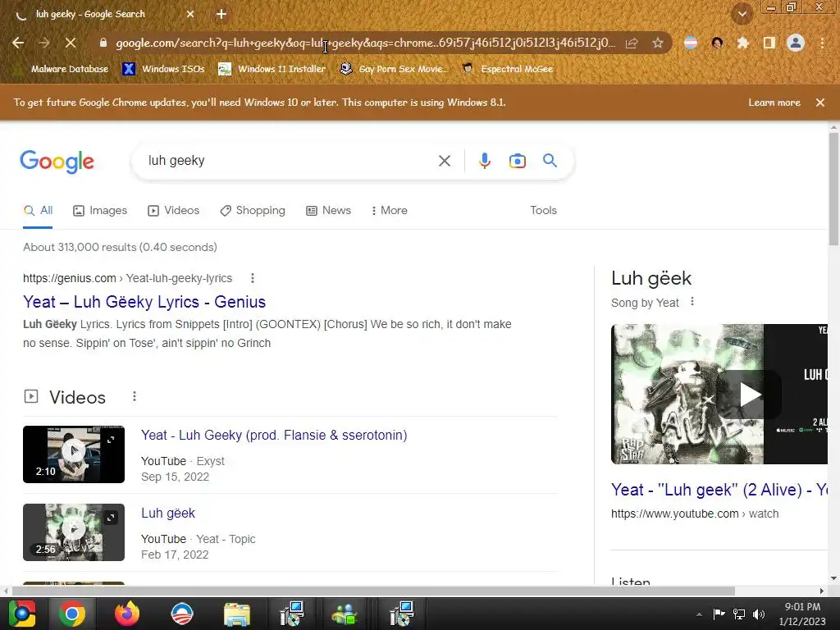Expand the tab search dropdown arrow
The height and width of the screenshot is (630, 840).
pos(742,15)
